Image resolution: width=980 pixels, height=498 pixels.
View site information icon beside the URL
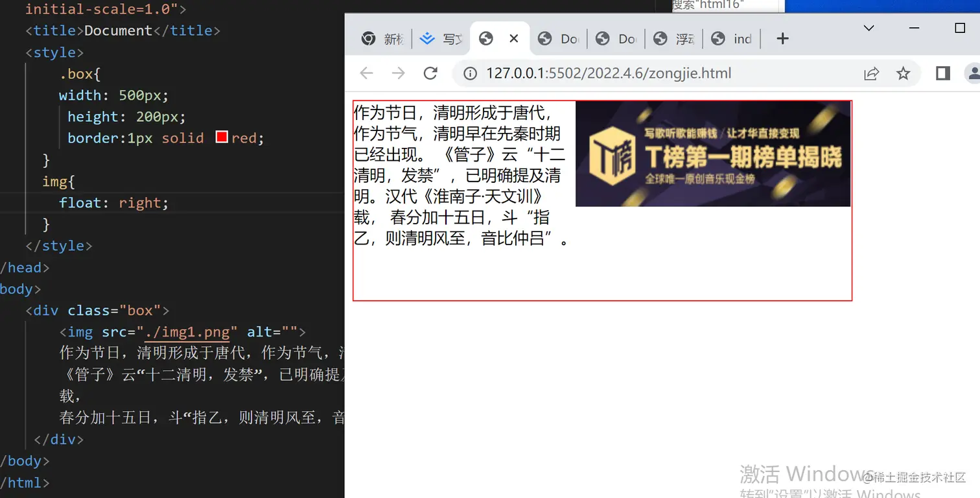click(471, 73)
